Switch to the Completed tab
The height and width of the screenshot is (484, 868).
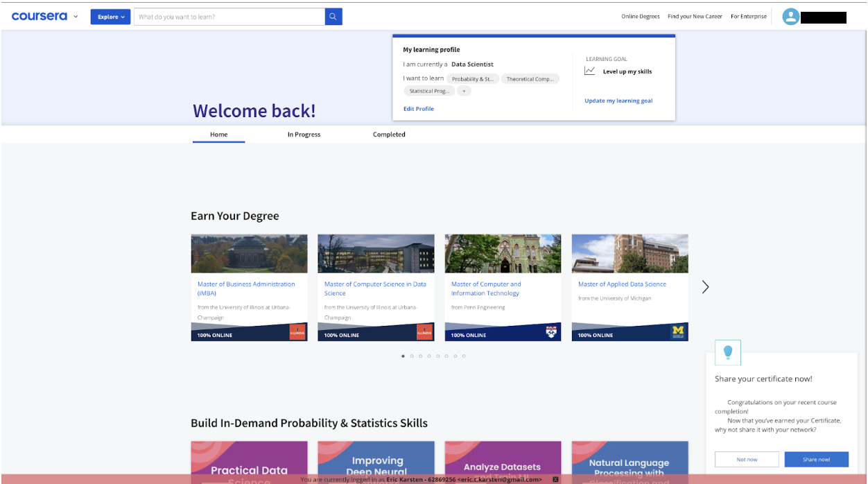[x=389, y=135]
